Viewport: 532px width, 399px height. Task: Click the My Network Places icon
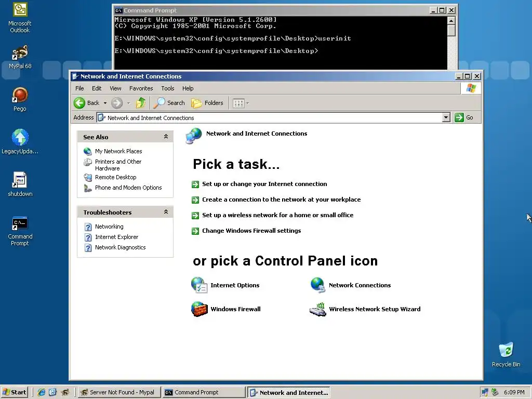pyautogui.click(x=87, y=151)
